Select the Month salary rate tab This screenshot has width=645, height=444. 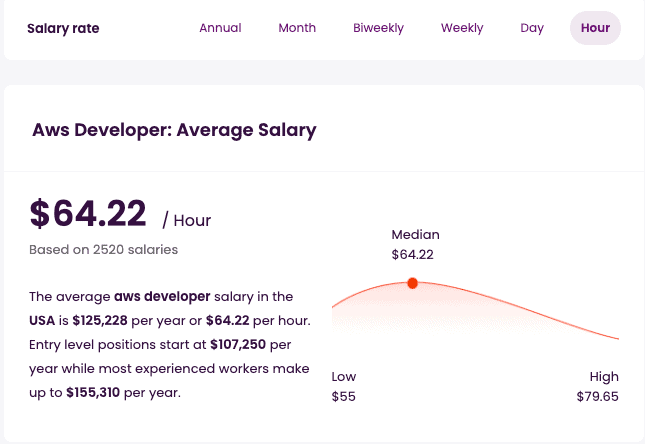pos(297,28)
